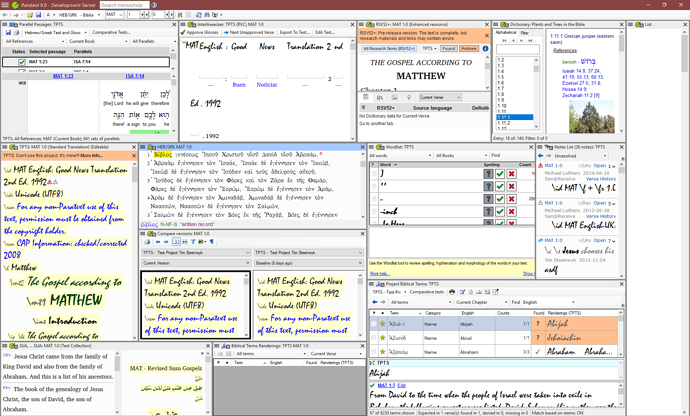
Task: Toggle the checkbox in the Abud term row
Action: (374, 338)
